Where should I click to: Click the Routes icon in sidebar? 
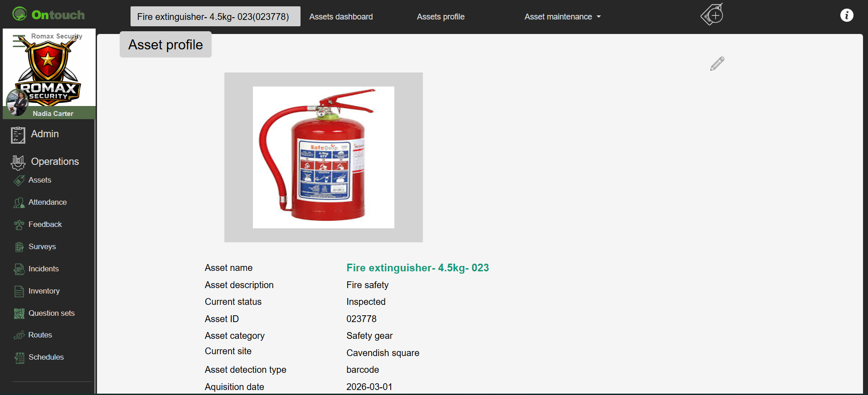[x=19, y=335]
